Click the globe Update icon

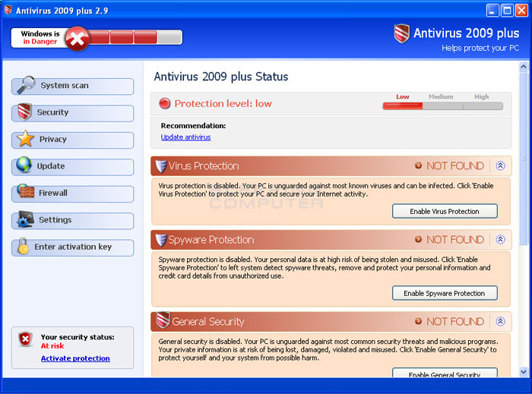[24, 165]
